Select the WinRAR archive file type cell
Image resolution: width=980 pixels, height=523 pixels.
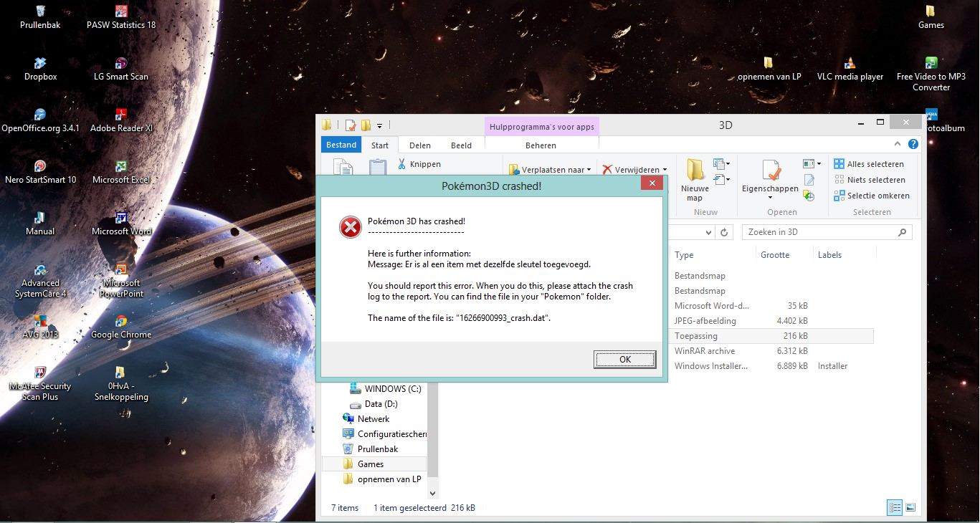704,351
